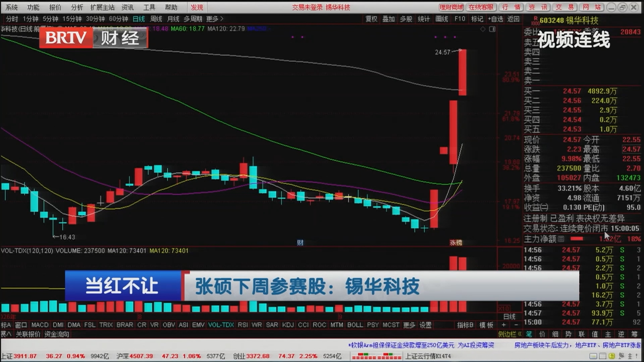This screenshot has width=644, height=362.
Task: Open the 报价 menu
Action: click(55, 7)
